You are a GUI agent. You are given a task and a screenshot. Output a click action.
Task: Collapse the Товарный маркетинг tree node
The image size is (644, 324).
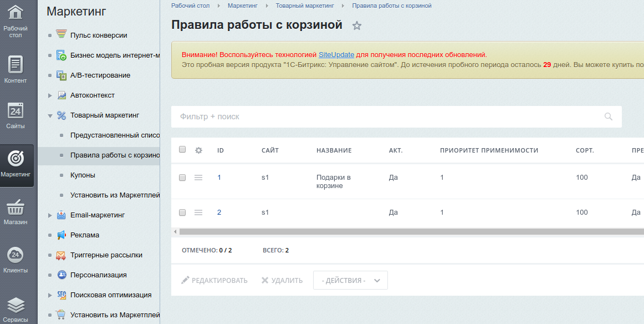click(x=50, y=115)
